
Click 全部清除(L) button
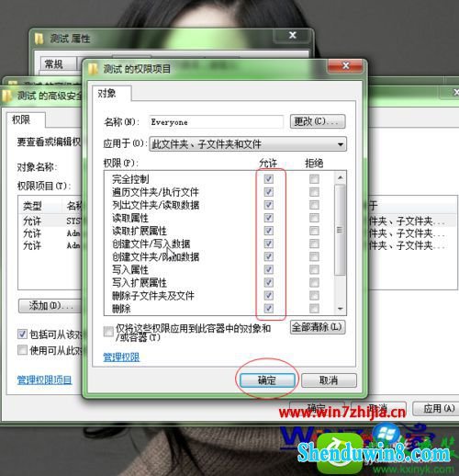(x=318, y=327)
